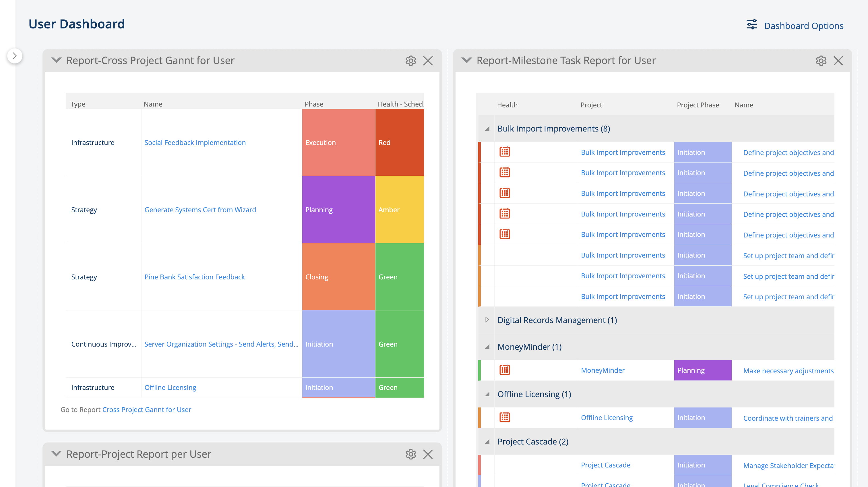Collapse the MoneyMinder (1) group
Image resolution: width=868 pixels, height=487 pixels.
point(487,347)
